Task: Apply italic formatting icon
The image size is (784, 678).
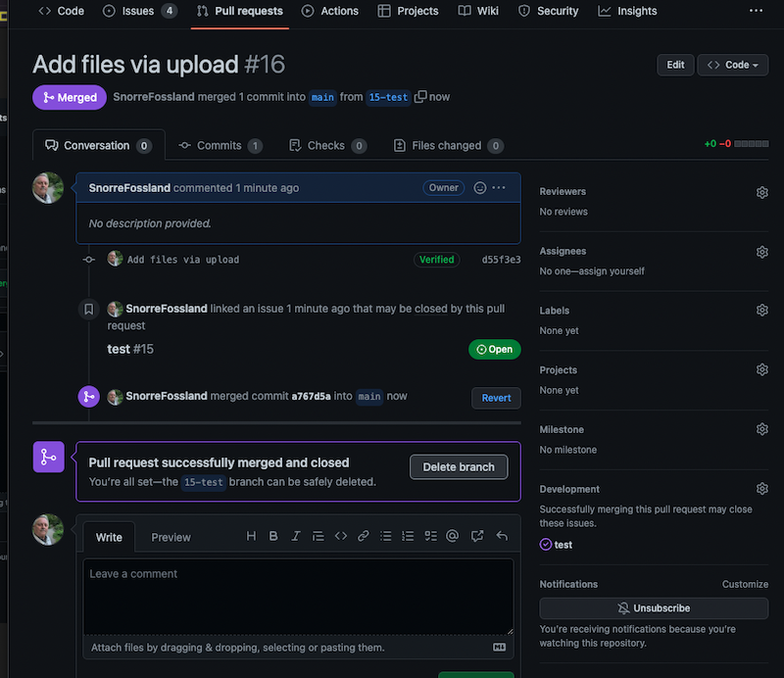Action: [x=296, y=536]
